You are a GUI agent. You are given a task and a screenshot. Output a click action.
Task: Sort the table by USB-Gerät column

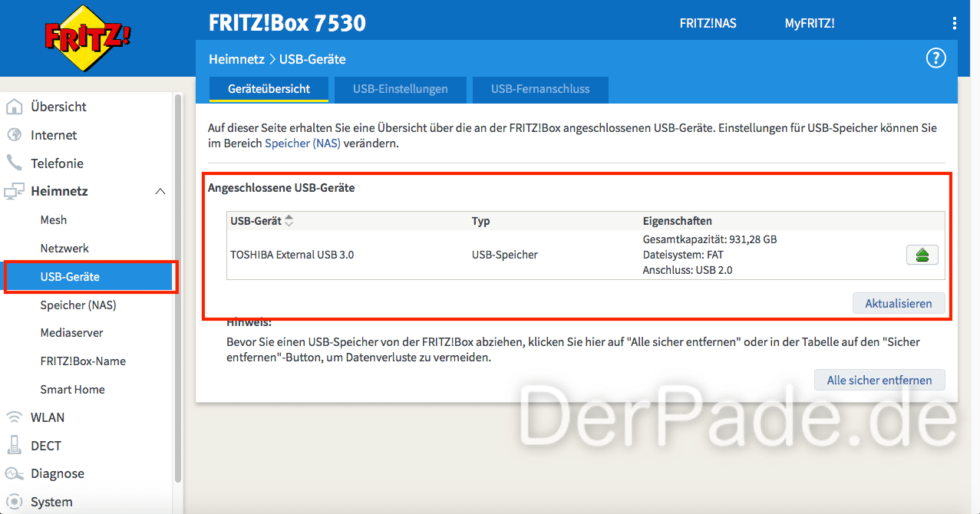pos(289,221)
